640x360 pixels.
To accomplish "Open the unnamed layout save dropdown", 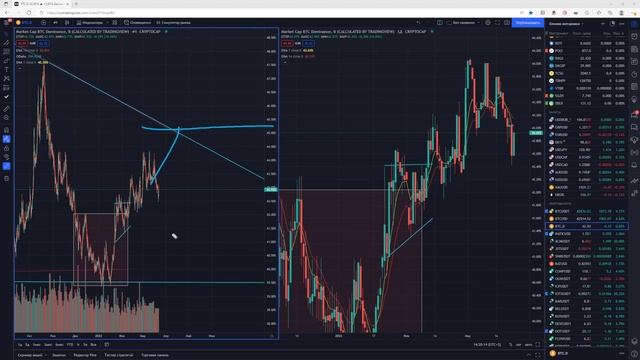I will tap(464, 23).
